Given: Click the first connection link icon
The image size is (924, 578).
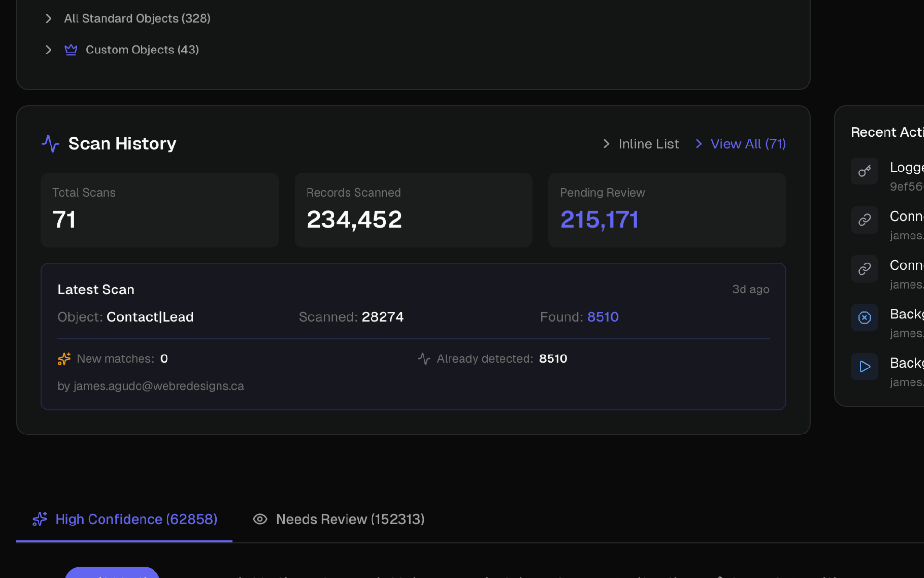Looking at the screenshot, I should coord(864,220).
